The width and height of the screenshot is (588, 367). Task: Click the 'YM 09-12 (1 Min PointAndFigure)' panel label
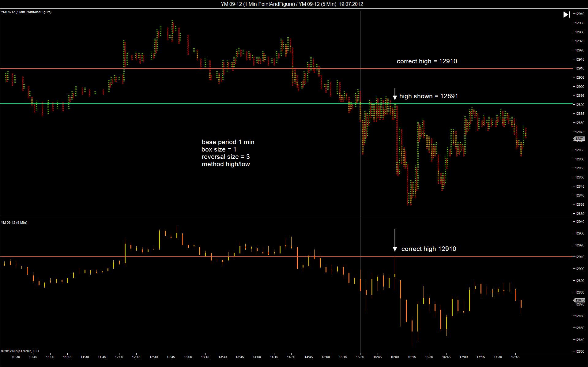pyautogui.click(x=26, y=12)
